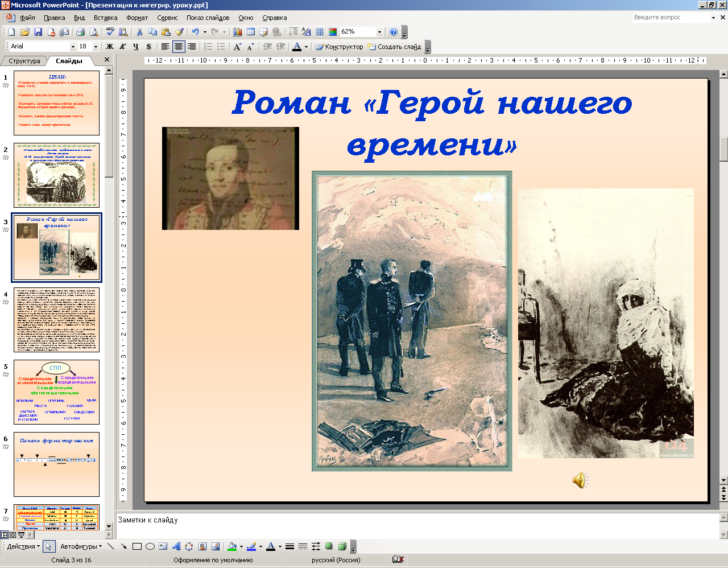
Task: Open the Показ слайдов menu
Action: (x=208, y=18)
